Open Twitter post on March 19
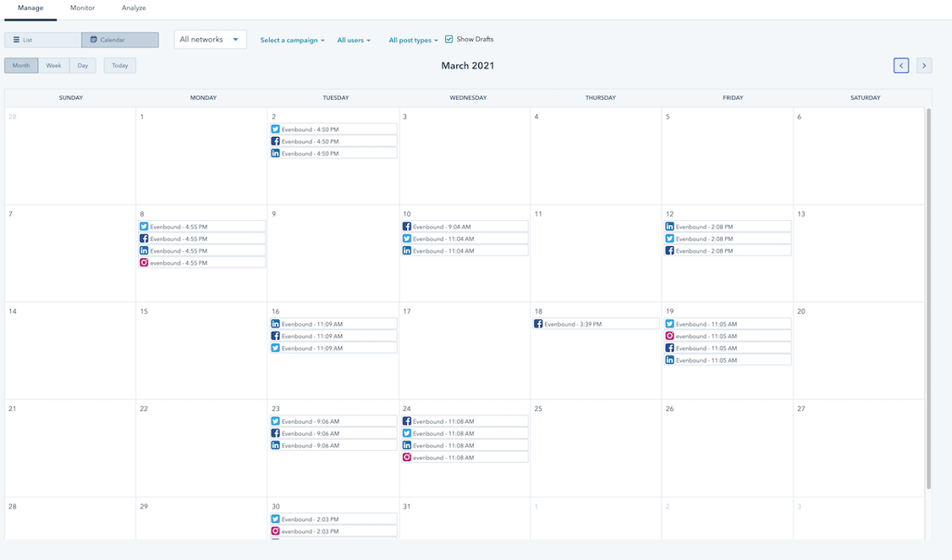This screenshot has width=952, height=560. point(728,324)
